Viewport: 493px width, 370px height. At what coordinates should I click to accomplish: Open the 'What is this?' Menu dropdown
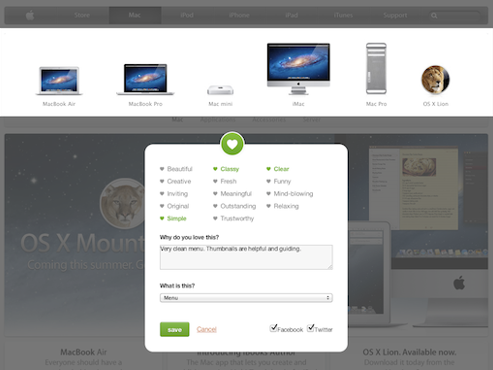coord(246,298)
